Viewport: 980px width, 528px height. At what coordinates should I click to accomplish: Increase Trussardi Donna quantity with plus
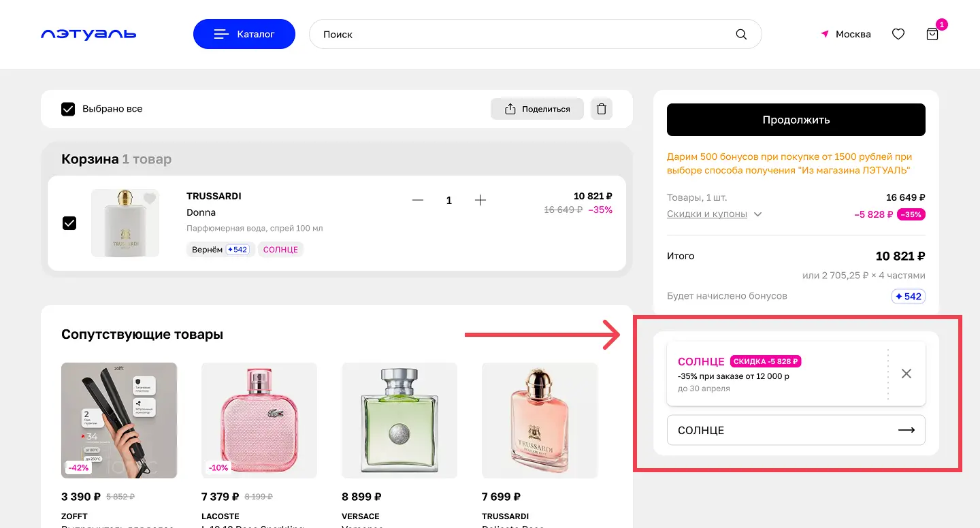[480, 200]
